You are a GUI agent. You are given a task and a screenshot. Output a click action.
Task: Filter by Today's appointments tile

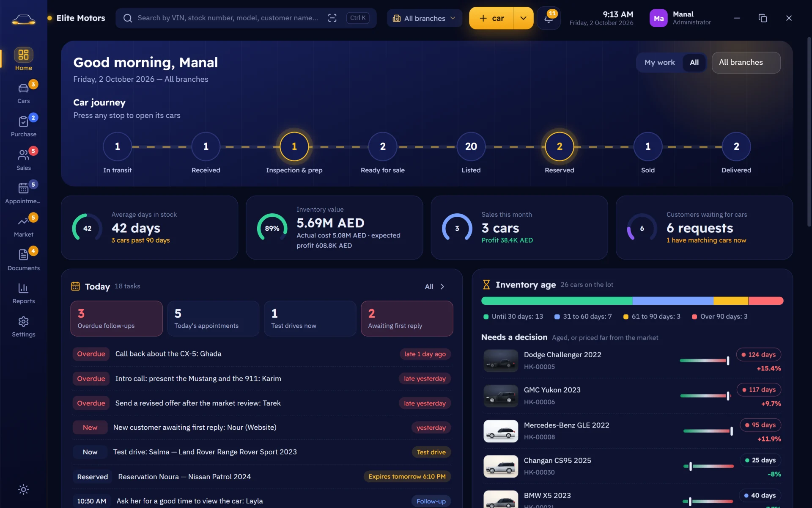(x=213, y=318)
